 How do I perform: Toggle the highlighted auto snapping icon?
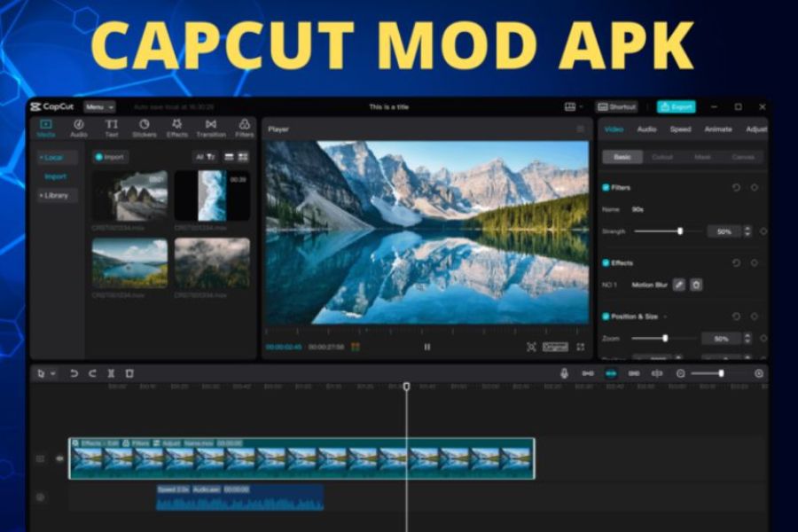611,373
